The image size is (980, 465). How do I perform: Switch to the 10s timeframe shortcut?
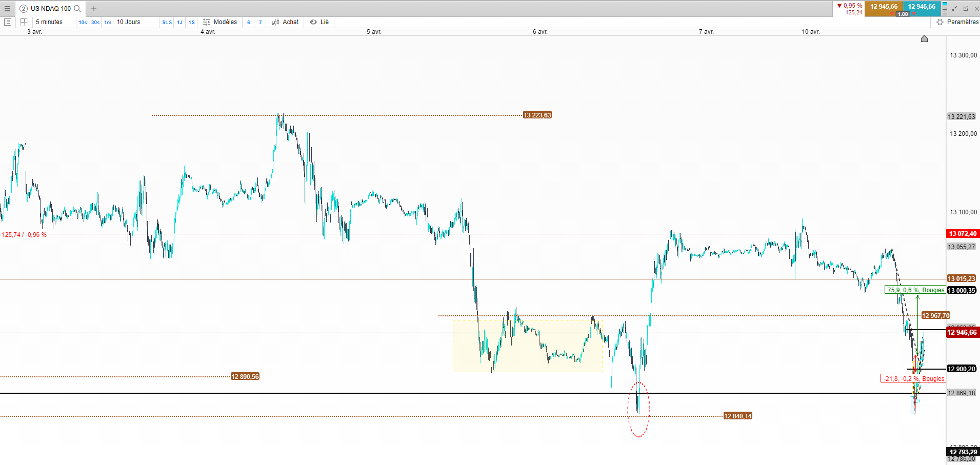[x=83, y=23]
